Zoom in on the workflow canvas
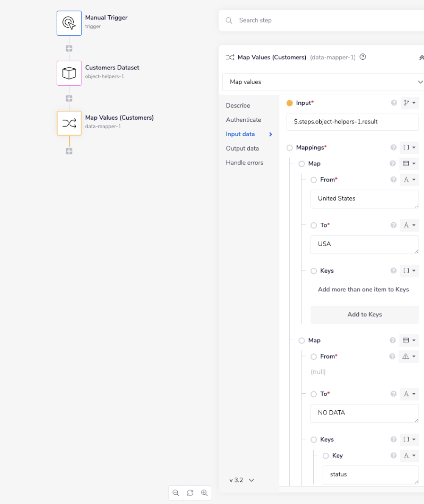The image size is (424, 504). (204, 493)
